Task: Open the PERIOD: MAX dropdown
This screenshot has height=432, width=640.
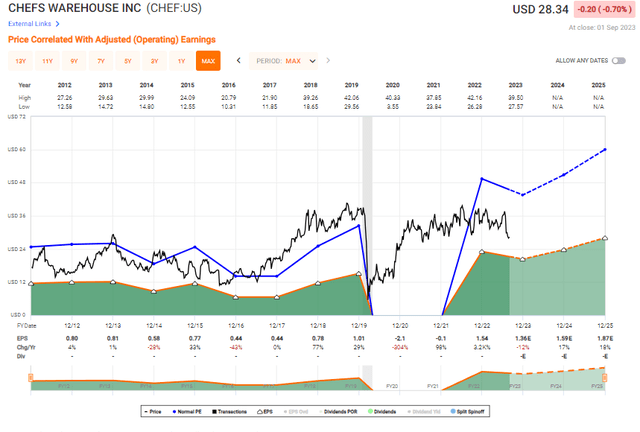Action: 284,61
